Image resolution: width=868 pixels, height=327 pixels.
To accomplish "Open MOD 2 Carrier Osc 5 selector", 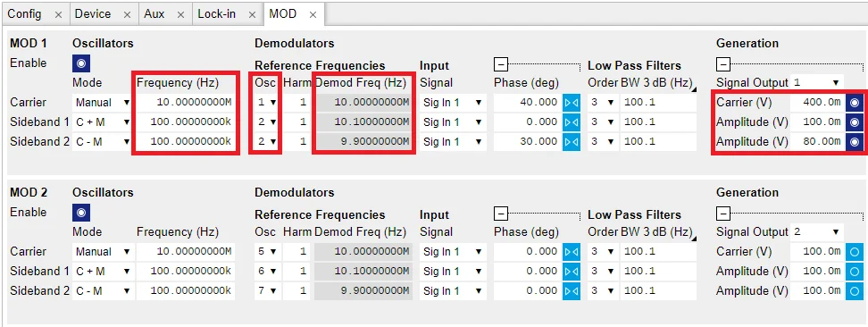I will coord(267,252).
